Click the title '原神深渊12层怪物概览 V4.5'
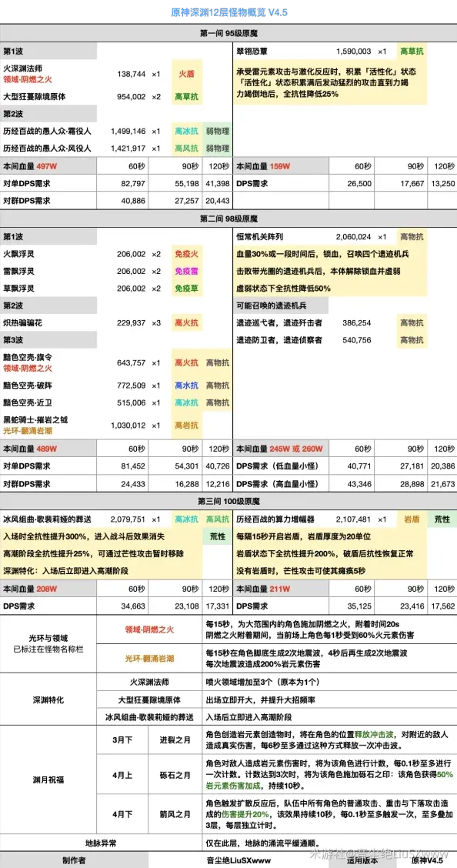This screenshot has height=868, width=457. click(x=229, y=11)
